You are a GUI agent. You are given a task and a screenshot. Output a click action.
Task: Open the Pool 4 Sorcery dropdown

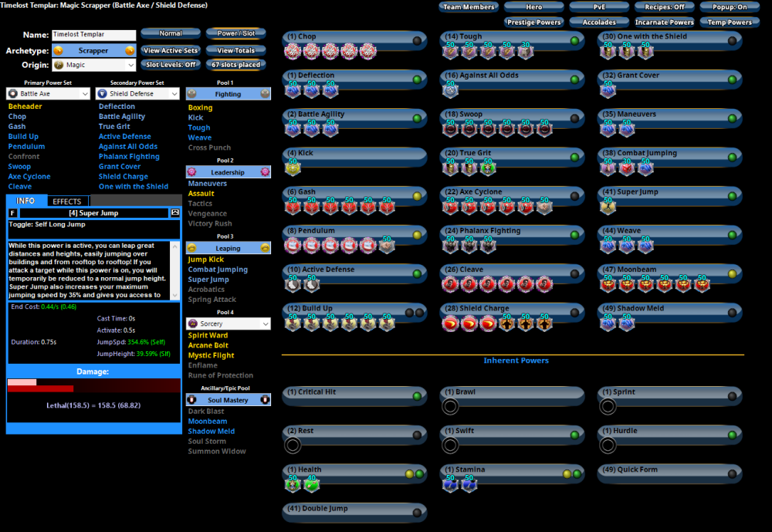click(229, 324)
